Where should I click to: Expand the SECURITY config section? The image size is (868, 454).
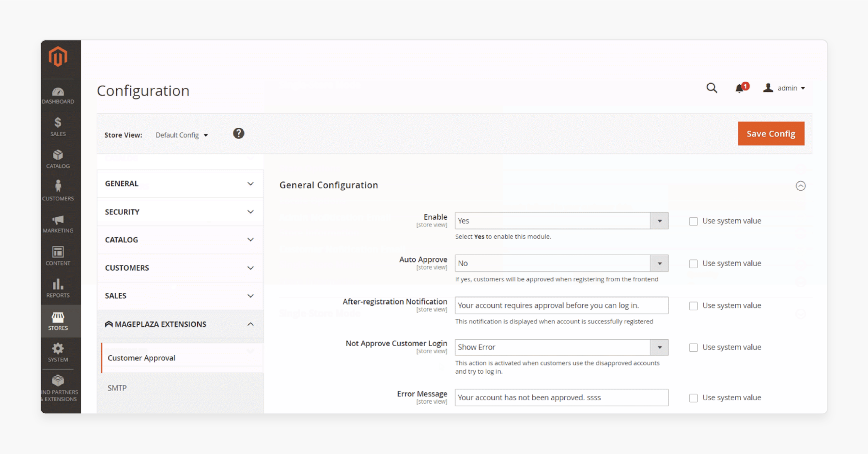click(x=180, y=212)
